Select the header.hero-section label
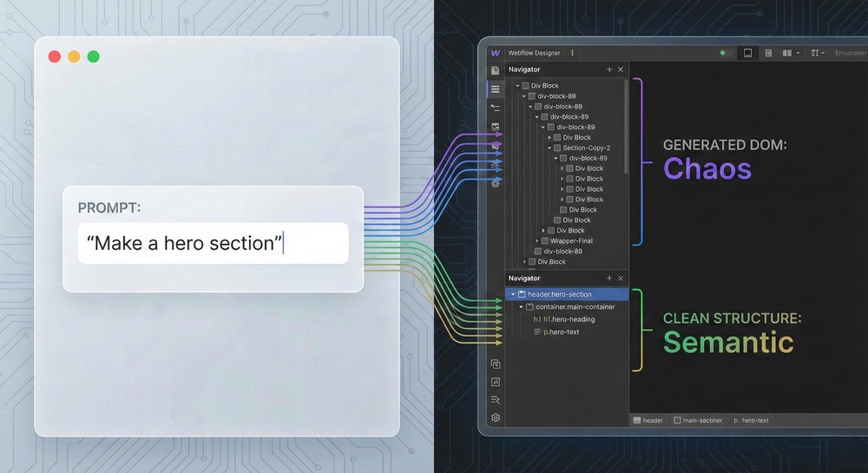Viewport: 868px width, 473px height. [560, 294]
